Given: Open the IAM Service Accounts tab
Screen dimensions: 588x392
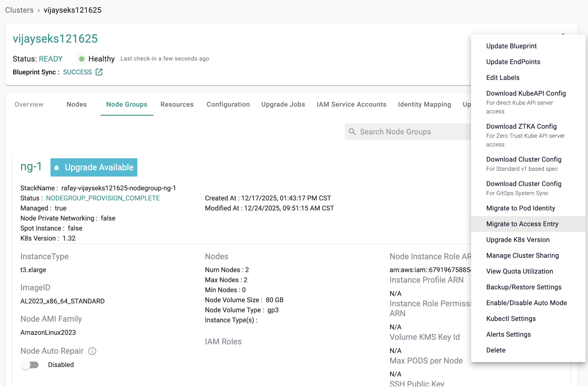Looking at the screenshot, I should [351, 104].
